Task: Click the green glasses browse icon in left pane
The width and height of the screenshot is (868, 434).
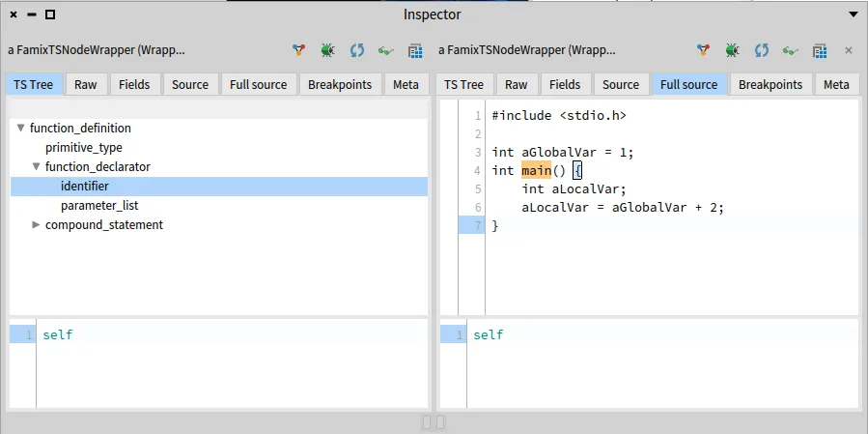Action: tap(386, 51)
